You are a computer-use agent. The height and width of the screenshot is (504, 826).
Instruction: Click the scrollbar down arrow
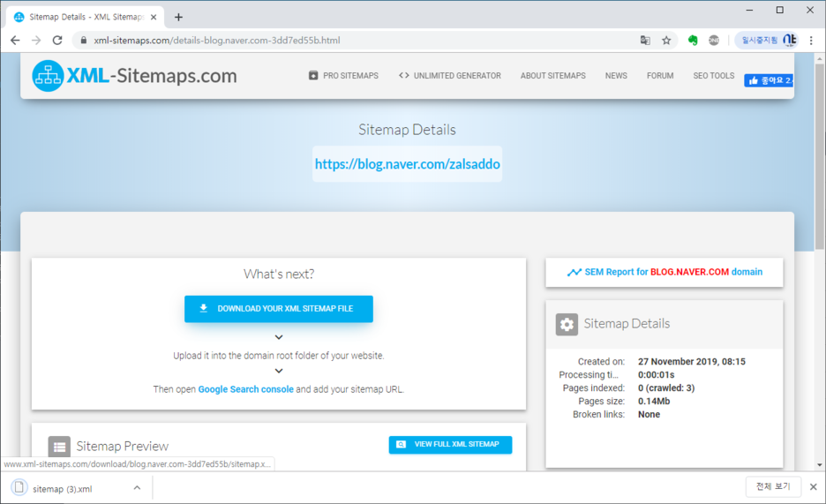819,465
